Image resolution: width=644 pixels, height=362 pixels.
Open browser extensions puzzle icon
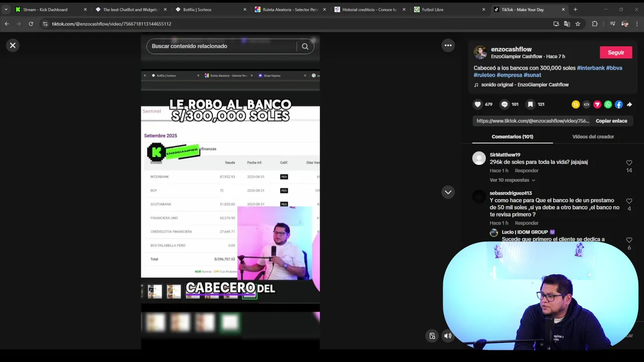[595, 24]
